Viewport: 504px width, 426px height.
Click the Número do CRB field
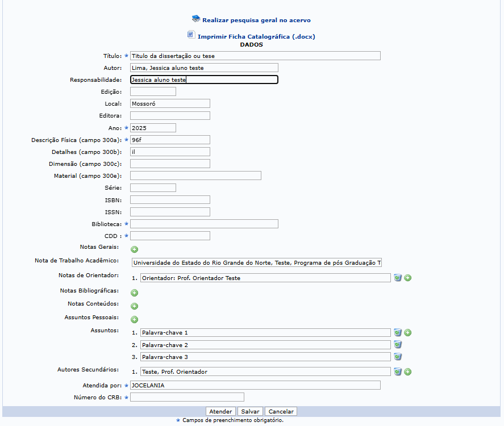pos(187,397)
